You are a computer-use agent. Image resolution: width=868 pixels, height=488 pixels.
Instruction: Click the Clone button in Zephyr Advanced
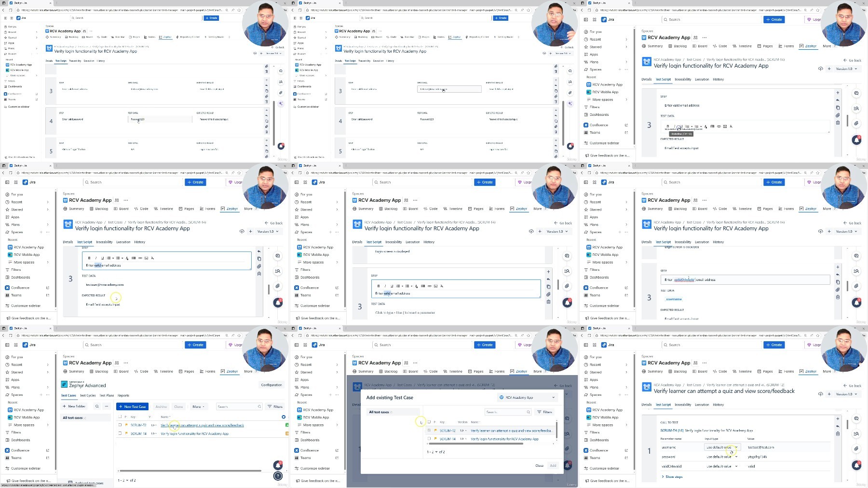(178, 406)
